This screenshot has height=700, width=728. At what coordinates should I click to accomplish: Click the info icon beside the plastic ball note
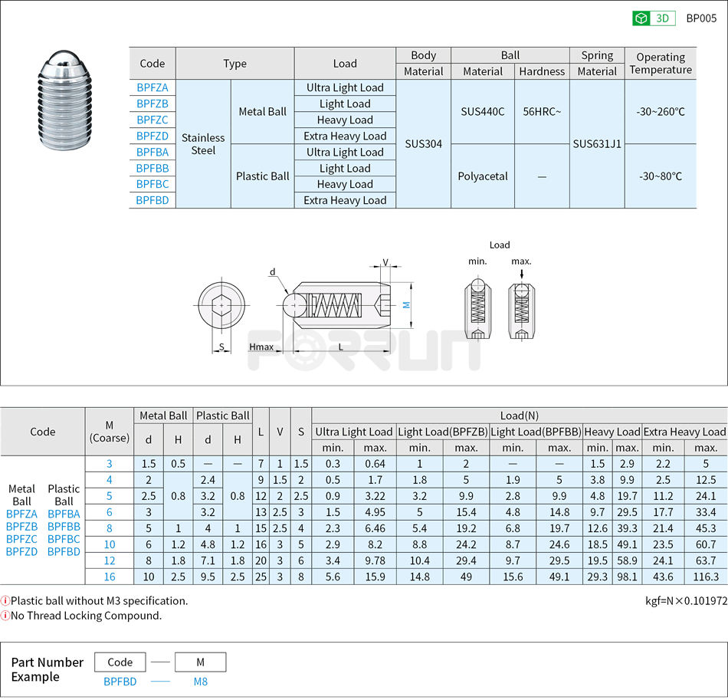(5, 601)
